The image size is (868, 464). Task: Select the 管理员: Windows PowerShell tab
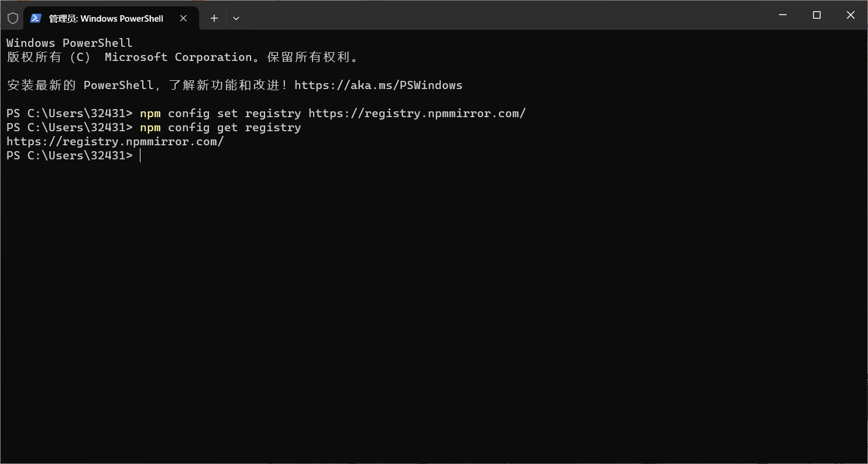click(x=105, y=18)
